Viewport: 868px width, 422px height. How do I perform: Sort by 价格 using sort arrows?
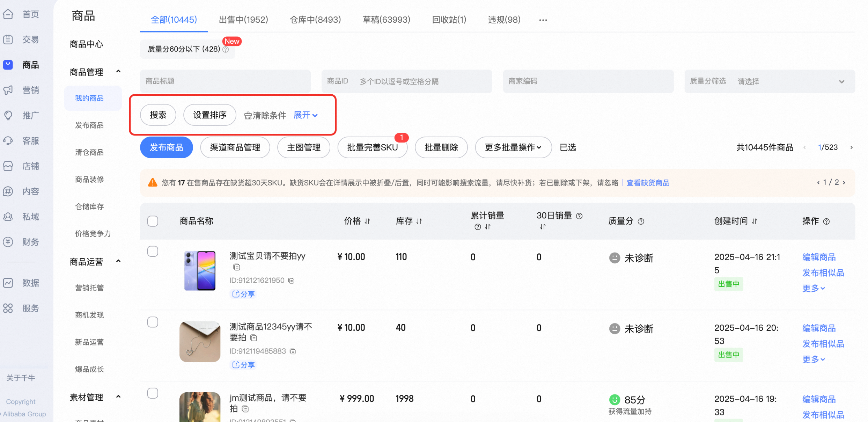coord(367,221)
